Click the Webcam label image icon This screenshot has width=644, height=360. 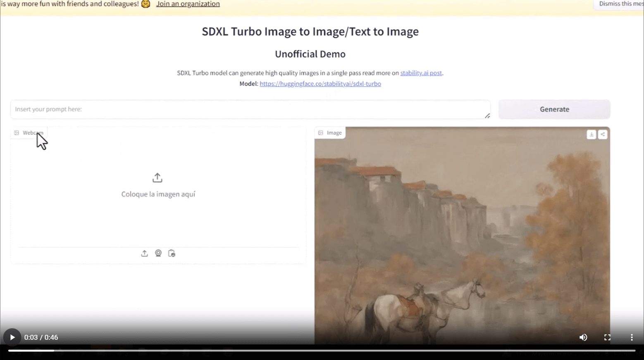(17, 133)
